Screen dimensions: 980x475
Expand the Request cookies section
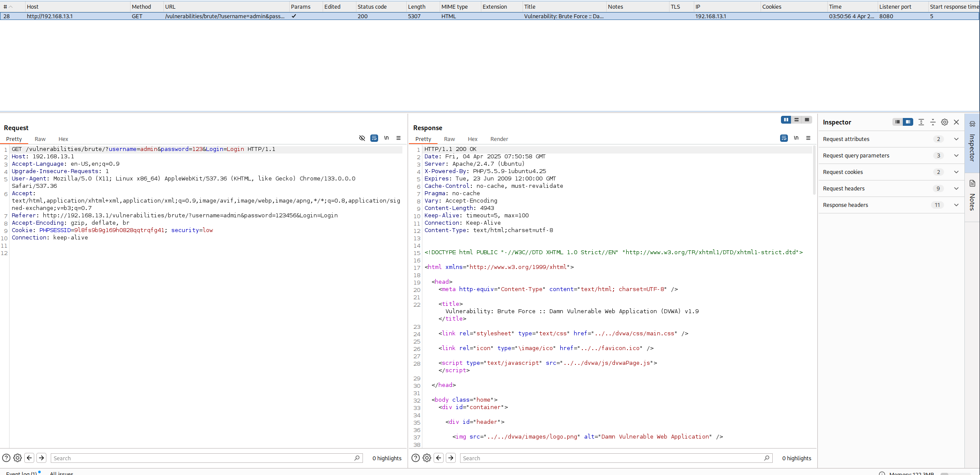tap(956, 172)
